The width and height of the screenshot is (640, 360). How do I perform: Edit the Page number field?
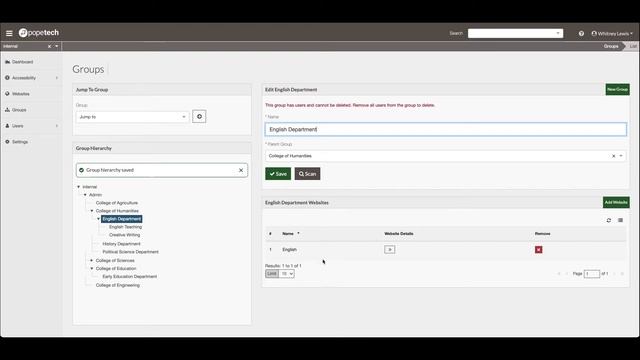coord(592,273)
